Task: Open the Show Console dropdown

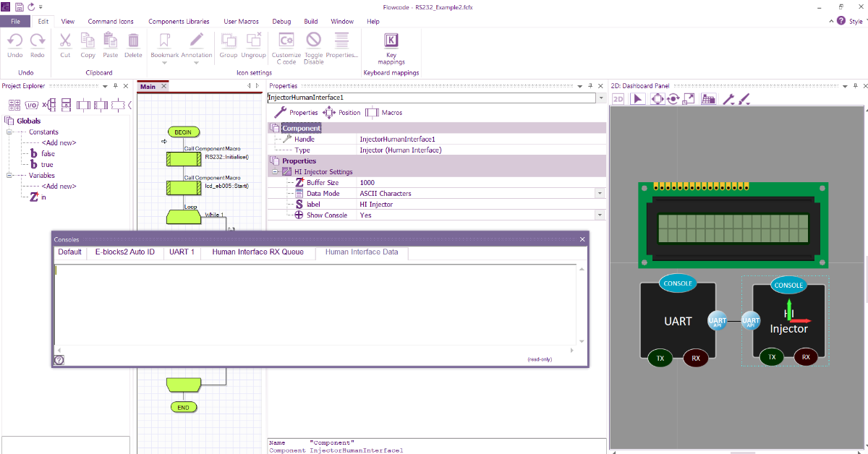Action: tap(600, 215)
